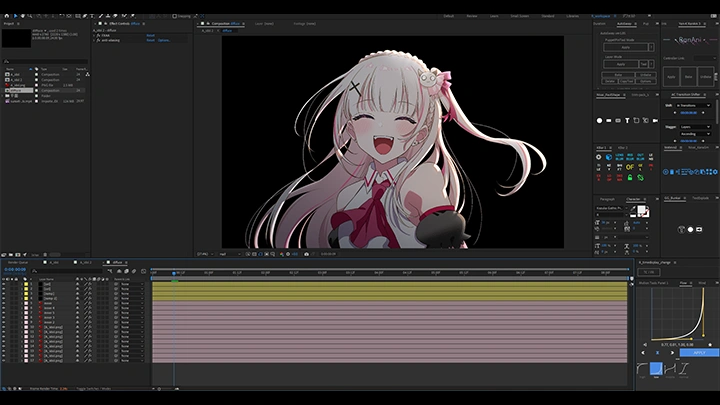Open the Parent dropdown for layer 5 inner
The height and width of the screenshot is (405, 720).
click(132, 303)
